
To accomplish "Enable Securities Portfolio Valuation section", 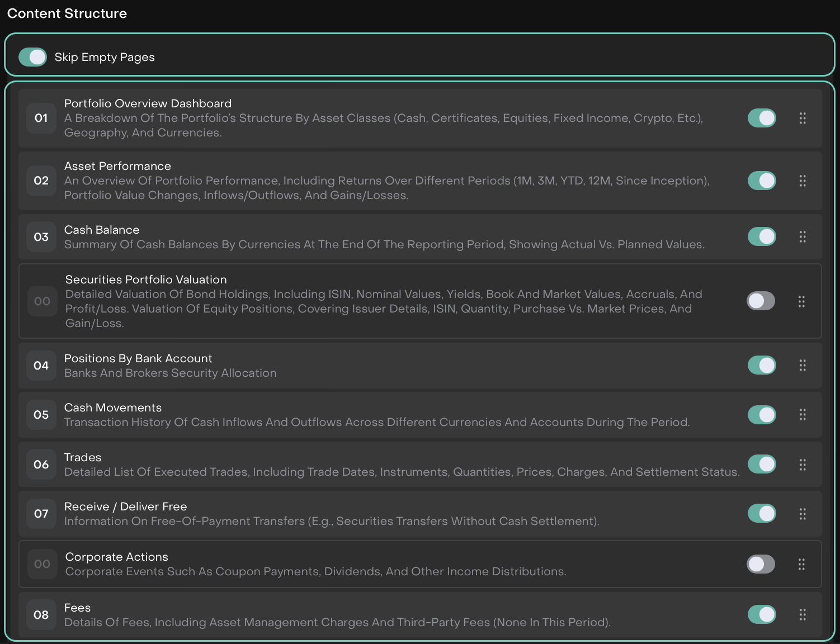I will [x=761, y=301].
